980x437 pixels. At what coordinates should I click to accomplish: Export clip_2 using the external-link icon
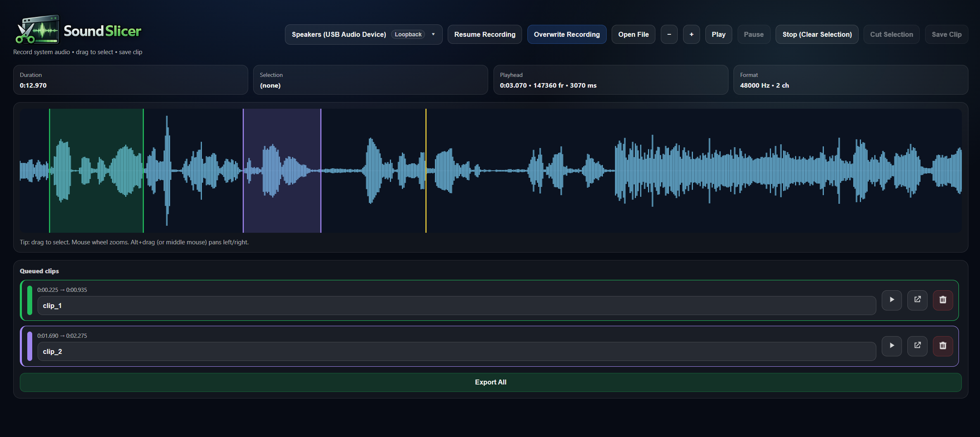click(917, 346)
